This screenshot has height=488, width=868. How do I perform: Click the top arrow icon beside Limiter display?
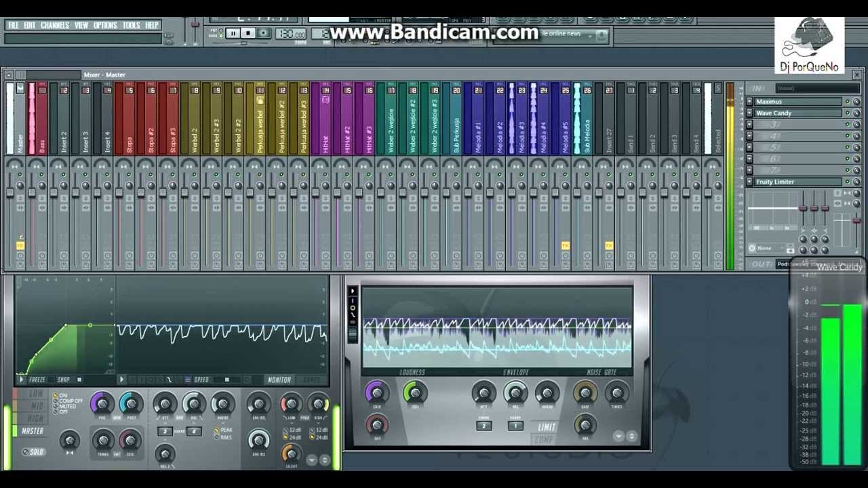352,291
